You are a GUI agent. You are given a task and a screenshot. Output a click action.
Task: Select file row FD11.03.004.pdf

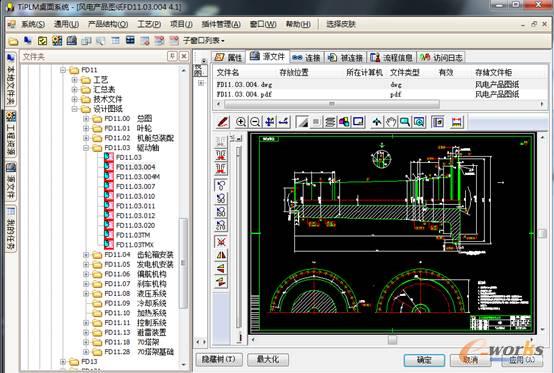pos(380,94)
